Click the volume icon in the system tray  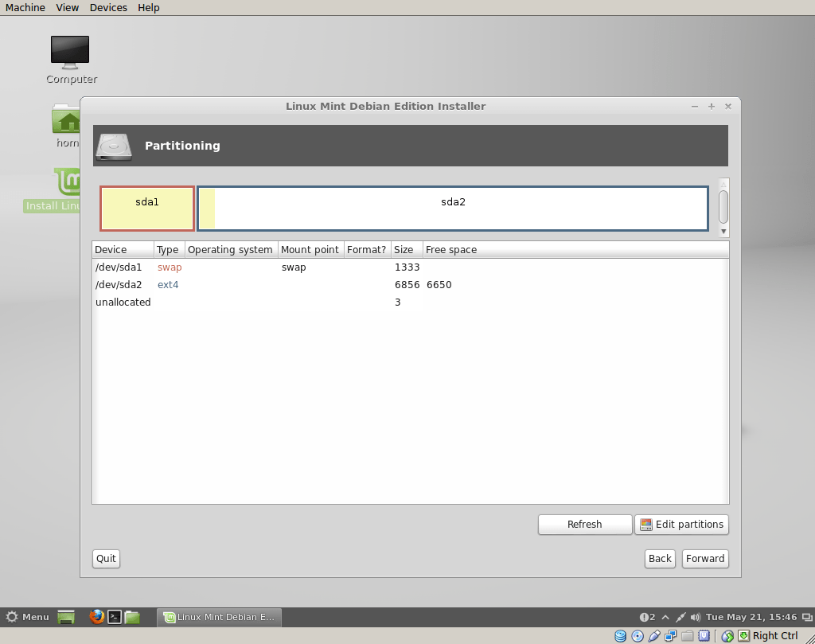click(695, 617)
